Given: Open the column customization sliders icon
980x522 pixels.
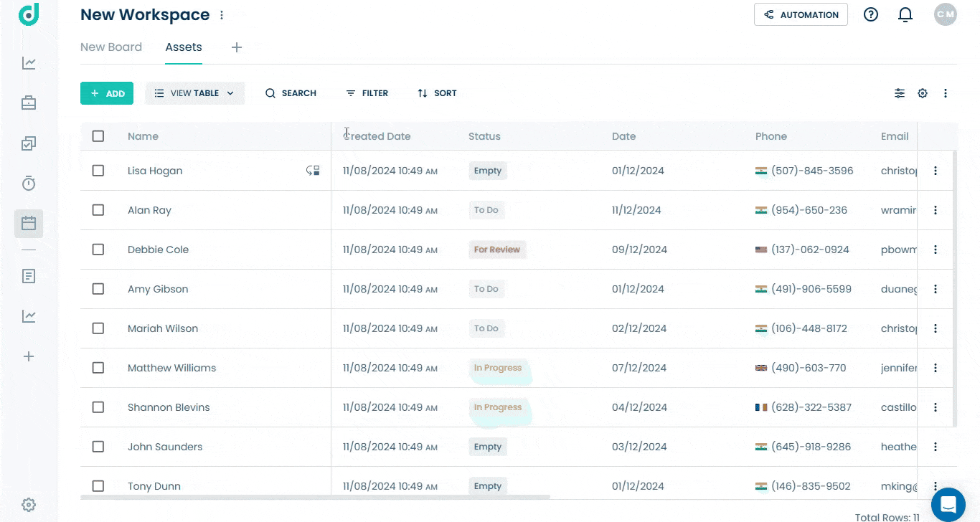Looking at the screenshot, I should (900, 93).
